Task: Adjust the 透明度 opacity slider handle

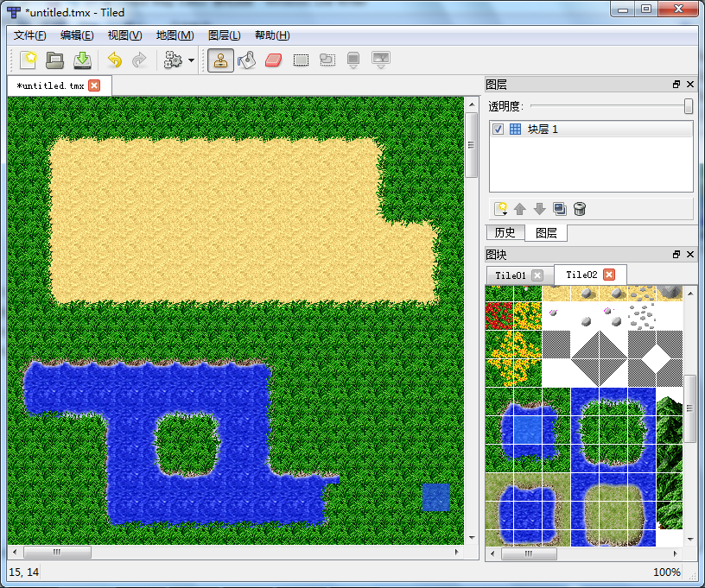Action: click(688, 106)
